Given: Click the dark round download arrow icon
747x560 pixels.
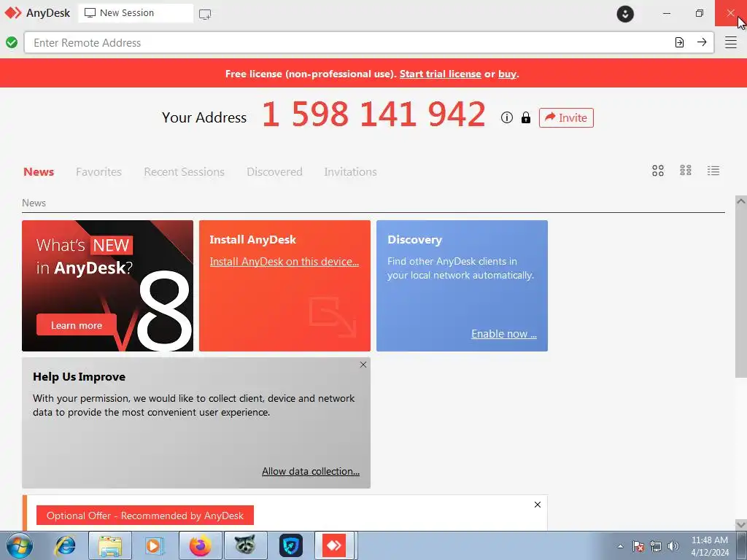Looking at the screenshot, I should [625, 14].
